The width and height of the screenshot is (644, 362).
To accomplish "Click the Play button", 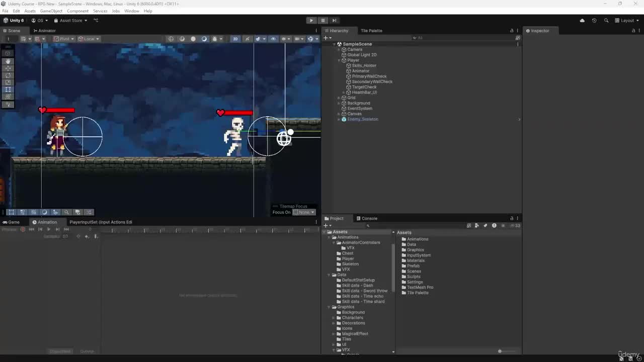I will point(311,21).
